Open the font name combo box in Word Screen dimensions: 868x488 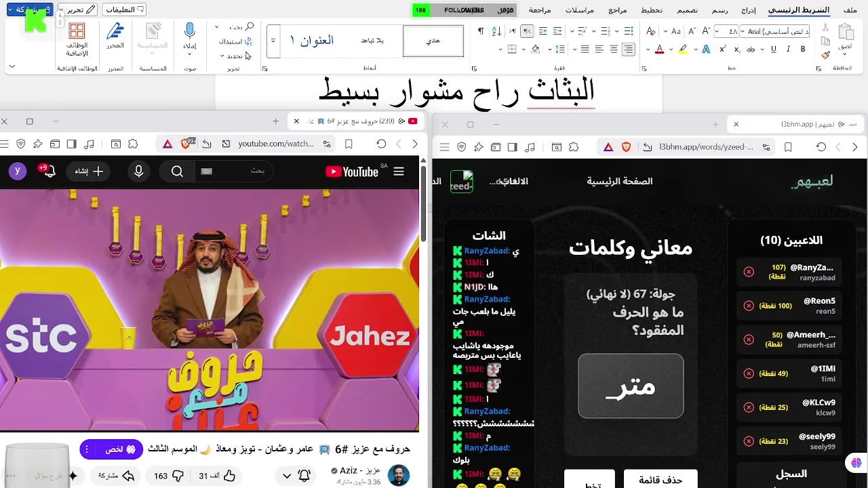tap(775, 31)
